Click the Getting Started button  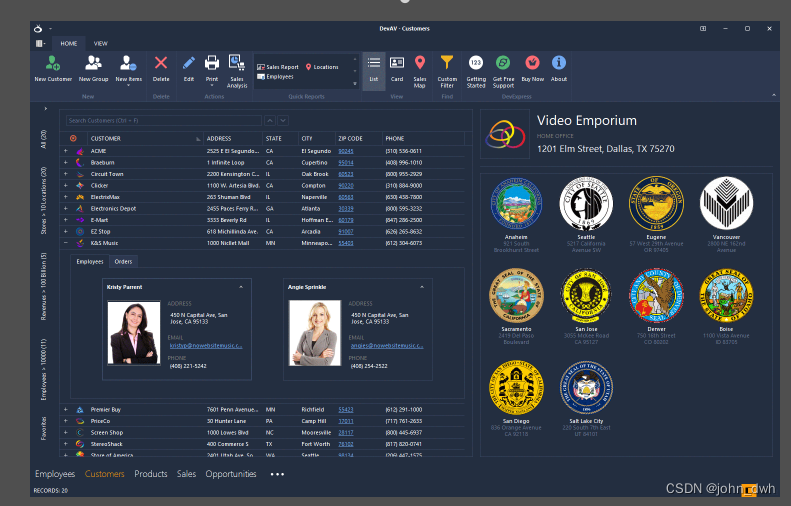click(x=476, y=71)
